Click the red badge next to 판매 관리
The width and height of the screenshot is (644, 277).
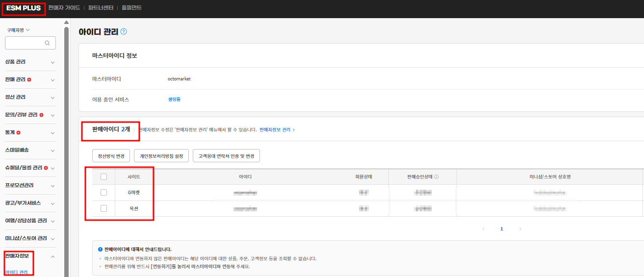pyautogui.click(x=29, y=79)
